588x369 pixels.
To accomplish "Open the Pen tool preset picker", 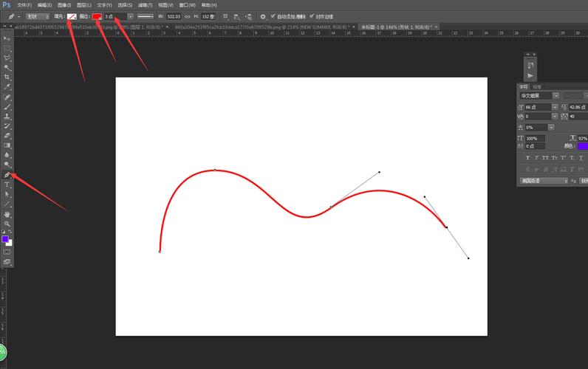I will [x=13, y=16].
